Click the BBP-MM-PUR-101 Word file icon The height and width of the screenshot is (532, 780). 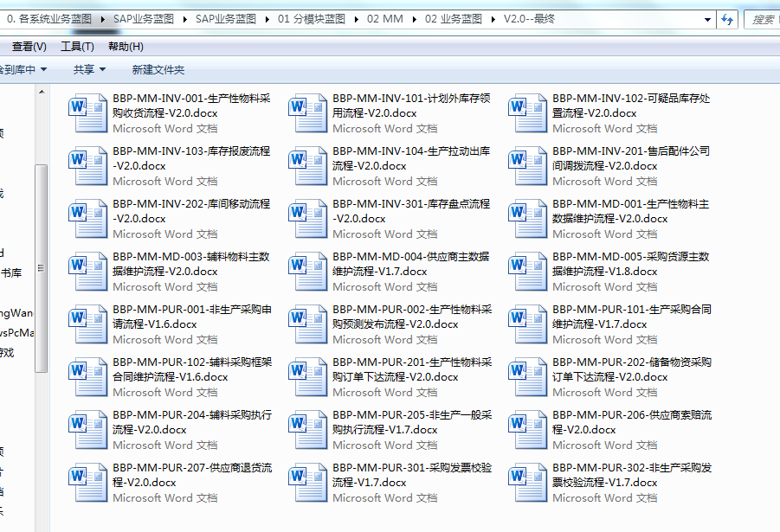pos(527,324)
